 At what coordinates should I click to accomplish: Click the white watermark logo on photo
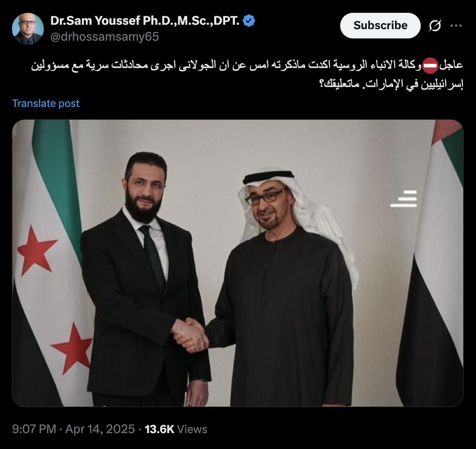pyautogui.click(x=404, y=198)
